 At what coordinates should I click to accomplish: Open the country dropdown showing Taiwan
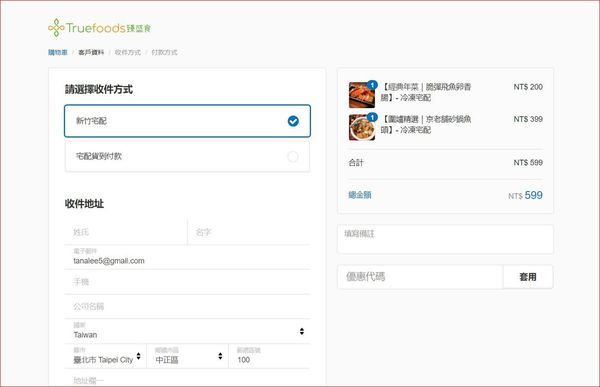click(x=188, y=331)
